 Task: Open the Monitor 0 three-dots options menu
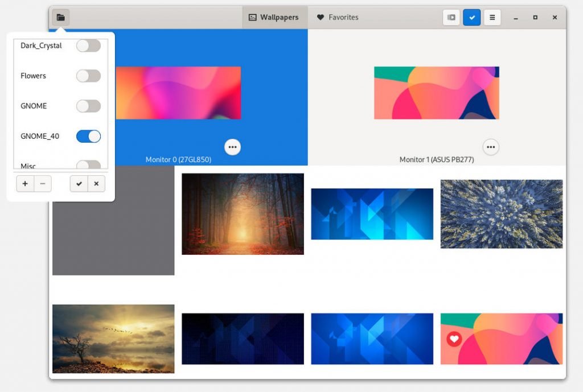click(232, 147)
